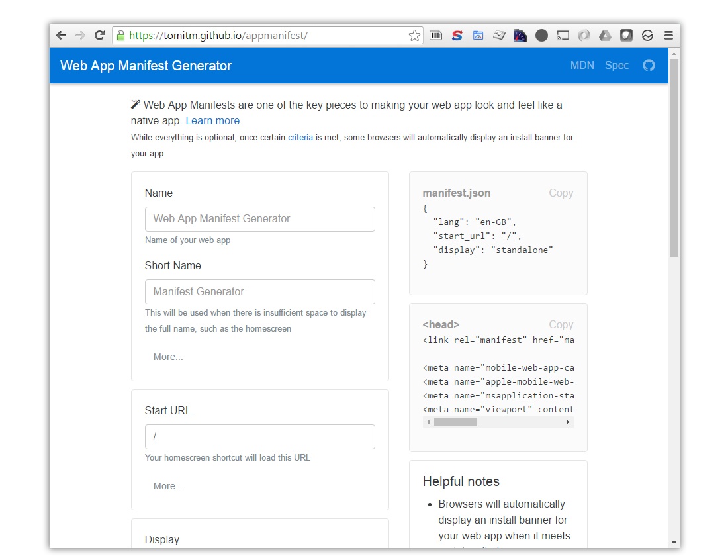The height and width of the screenshot is (560, 728).
Task: Click the Display section label
Action: [162, 539]
